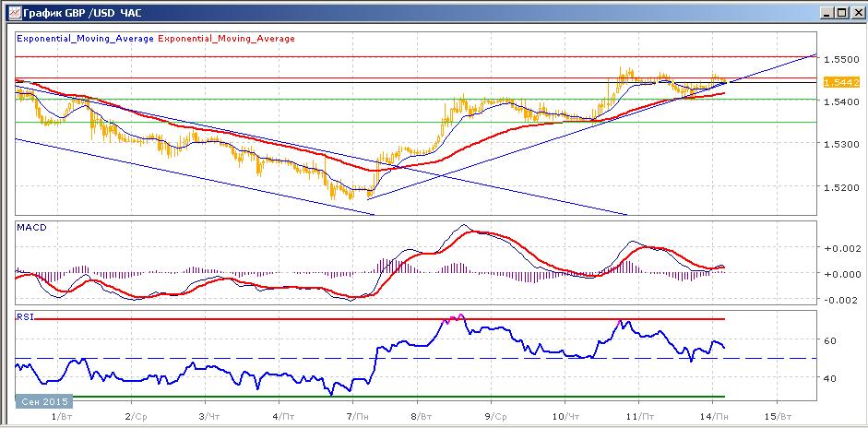Click the 1.5500 price axis label

[838, 58]
